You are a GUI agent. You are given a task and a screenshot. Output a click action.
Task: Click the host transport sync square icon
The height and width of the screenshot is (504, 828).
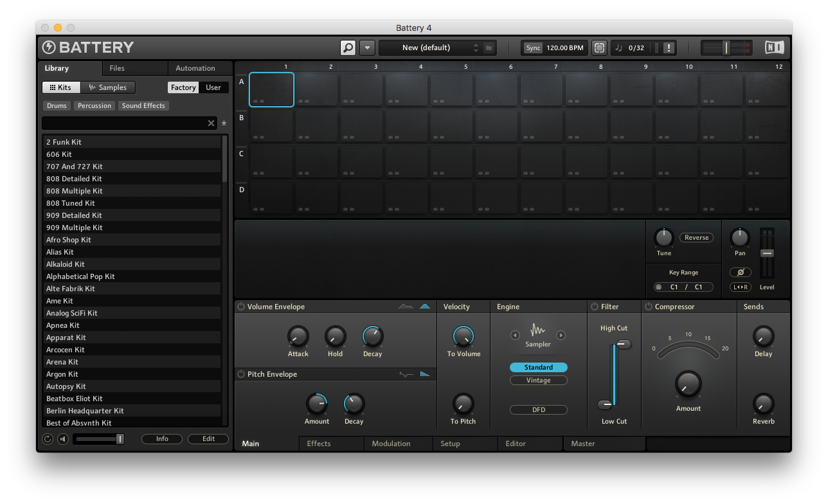[x=599, y=48]
